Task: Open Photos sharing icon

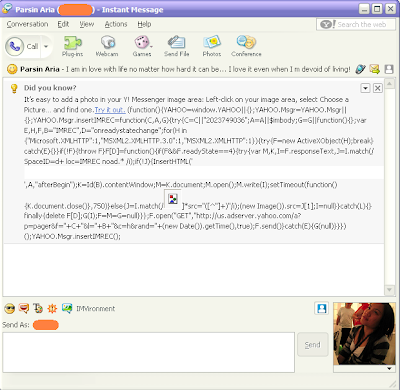Action: [212, 46]
